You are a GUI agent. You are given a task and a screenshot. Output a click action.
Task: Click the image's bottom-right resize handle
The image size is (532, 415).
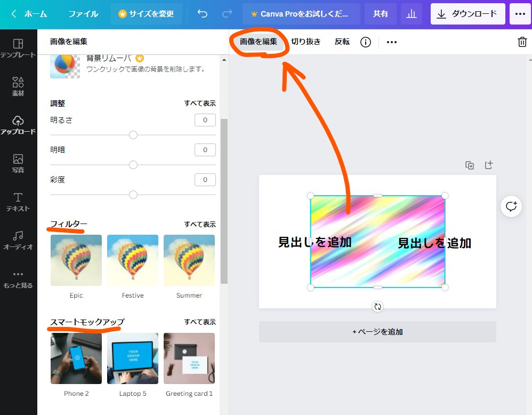445,288
